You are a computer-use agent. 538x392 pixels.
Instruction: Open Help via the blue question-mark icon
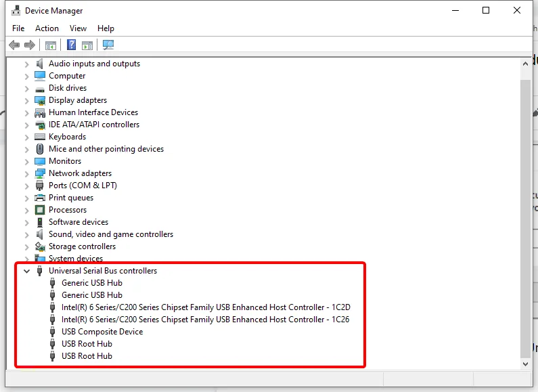pyautogui.click(x=71, y=45)
